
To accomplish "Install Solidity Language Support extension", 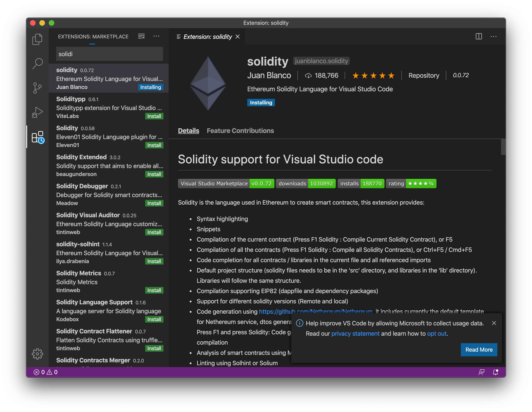I will click(154, 319).
